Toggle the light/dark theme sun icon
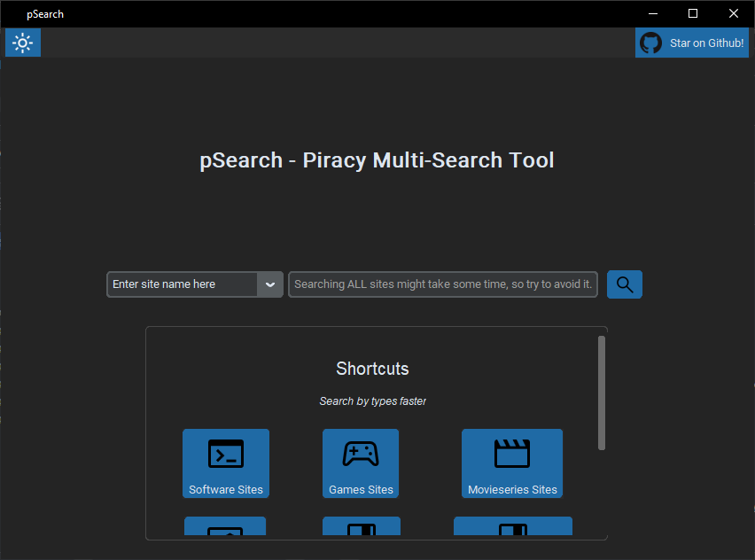The height and width of the screenshot is (560, 755). 23,43
